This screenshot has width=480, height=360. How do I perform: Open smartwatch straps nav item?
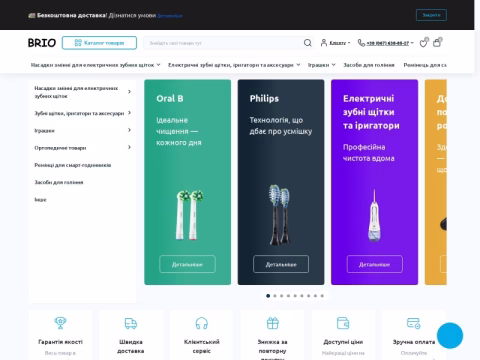pos(425,65)
